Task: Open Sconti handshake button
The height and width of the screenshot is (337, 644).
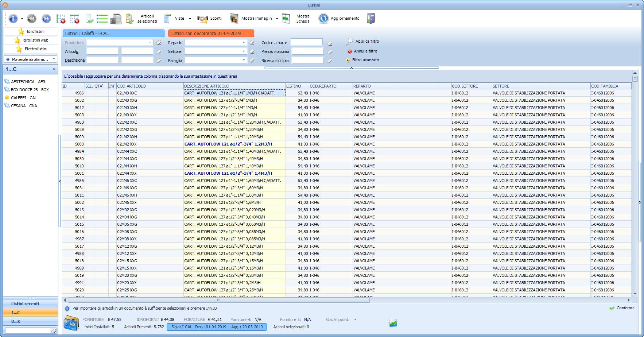Action: pos(209,19)
